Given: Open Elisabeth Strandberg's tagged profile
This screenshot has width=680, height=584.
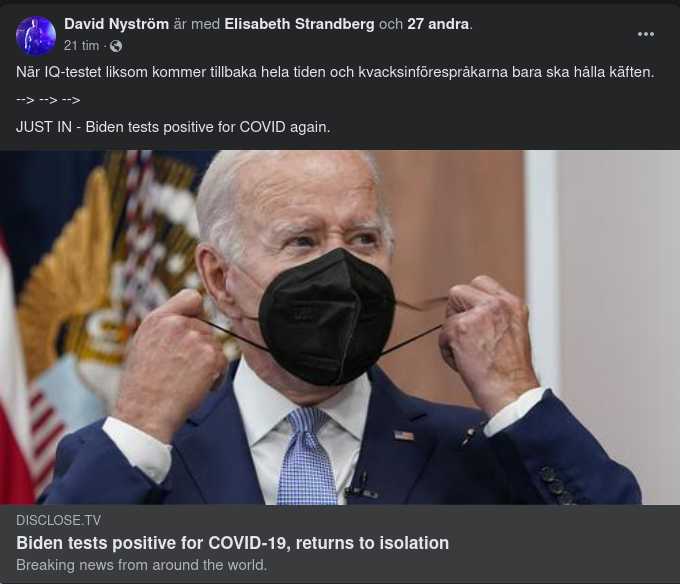Looking at the screenshot, I should coord(299,24).
